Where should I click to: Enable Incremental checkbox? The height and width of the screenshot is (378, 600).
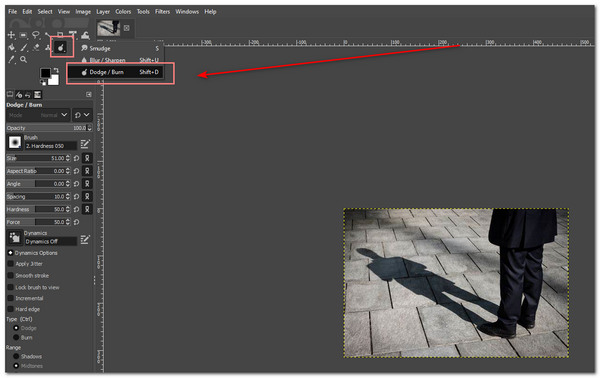click(x=11, y=298)
